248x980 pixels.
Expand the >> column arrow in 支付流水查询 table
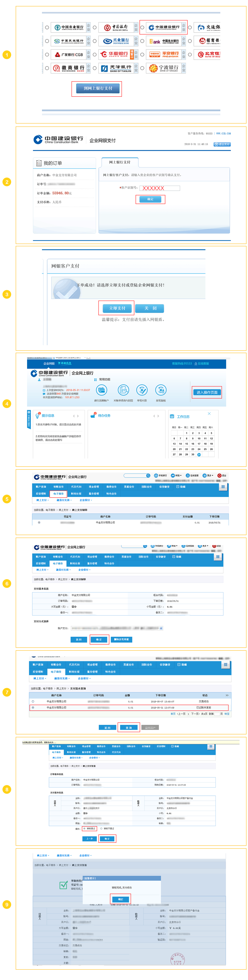(x=227, y=695)
